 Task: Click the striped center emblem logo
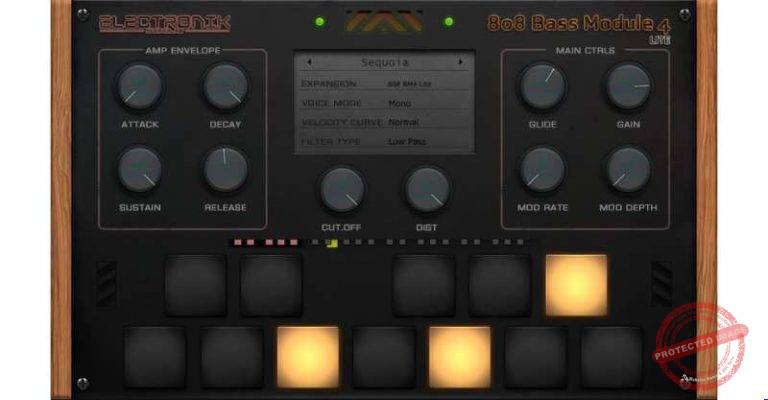coord(384,22)
